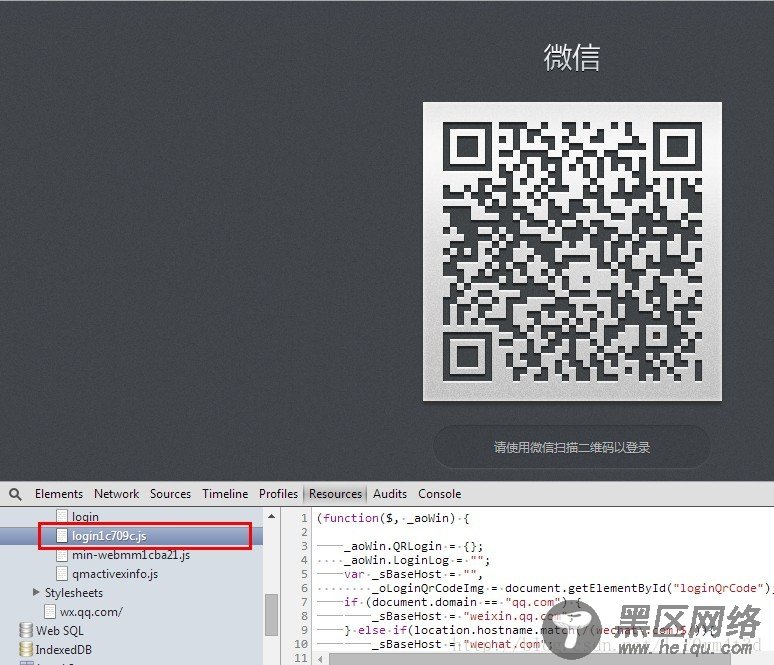This screenshot has height=665, width=774.
Task: Click the code pane scroll-left arrow
Action: pyautogui.click(x=320, y=659)
